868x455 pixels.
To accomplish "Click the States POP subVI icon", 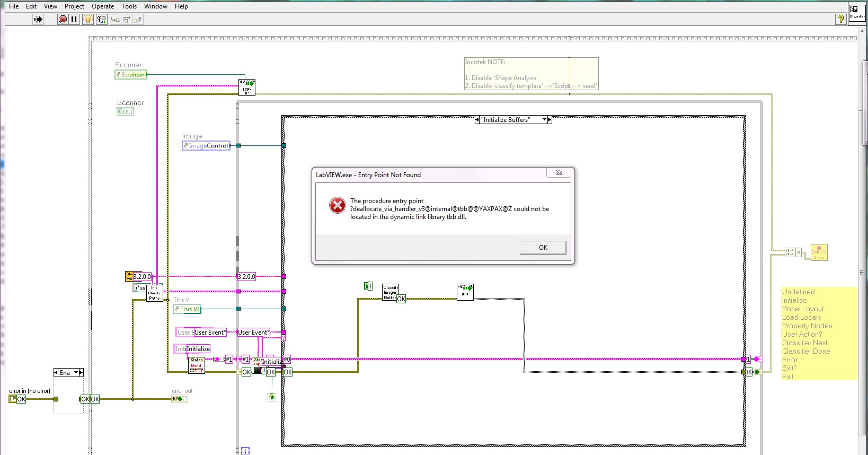I will pyautogui.click(x=258, y=366).
